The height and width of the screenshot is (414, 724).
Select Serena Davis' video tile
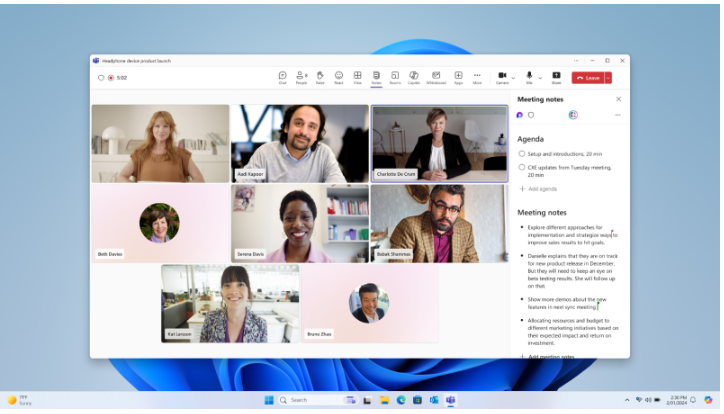(300, 223)
